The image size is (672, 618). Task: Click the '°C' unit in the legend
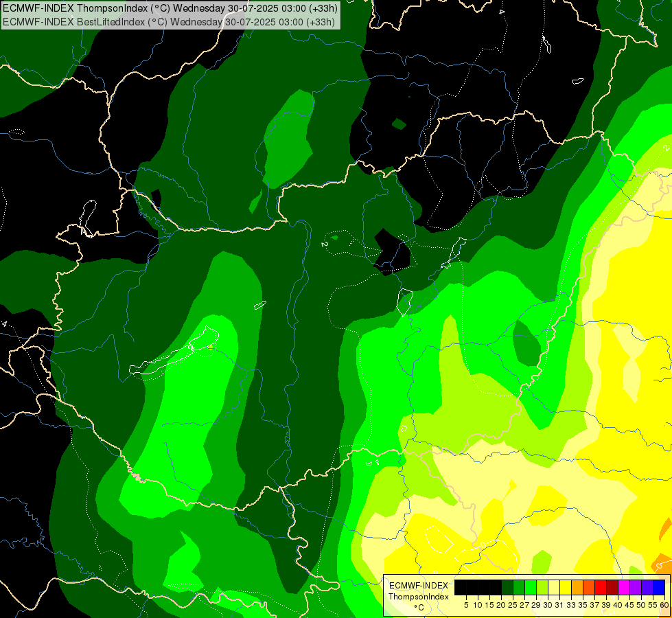[x=419, y=607]
